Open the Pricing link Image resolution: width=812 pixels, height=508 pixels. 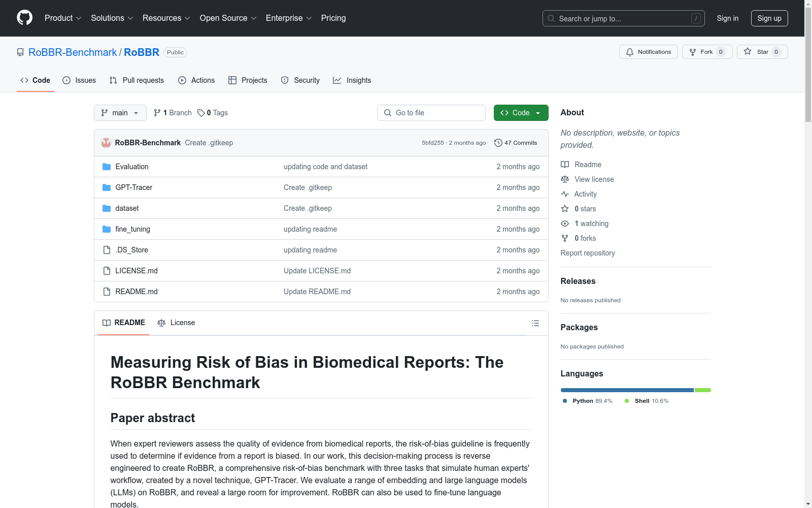pyautogui.click(x=333, y=18)
